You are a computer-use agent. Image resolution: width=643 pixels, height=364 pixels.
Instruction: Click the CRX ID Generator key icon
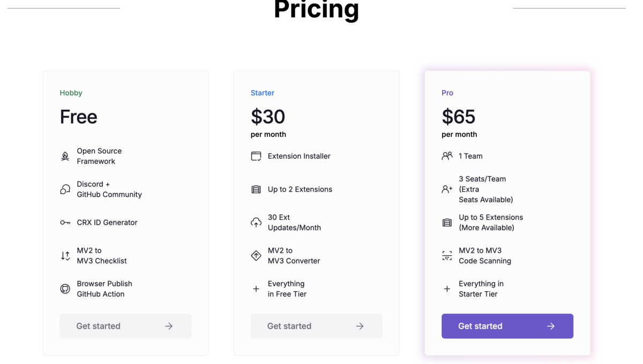pyautogui.click(x=65, y=223)
